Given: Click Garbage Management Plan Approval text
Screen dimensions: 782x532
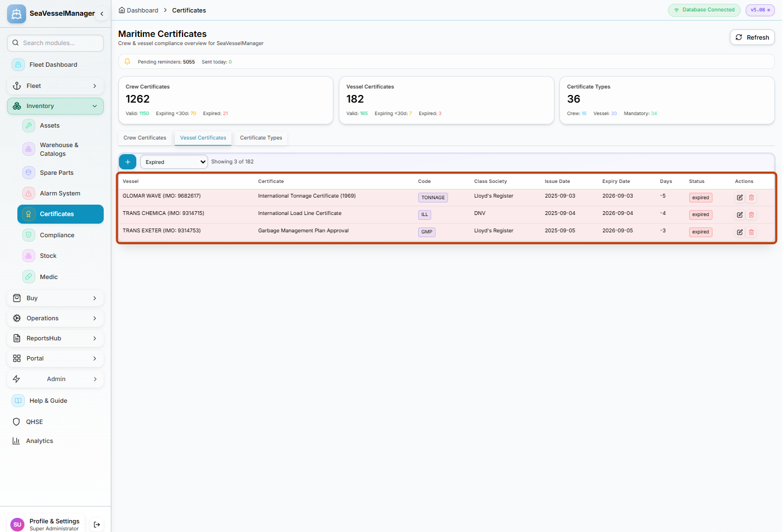Looking at the screenshot, I should coord(304,231).
